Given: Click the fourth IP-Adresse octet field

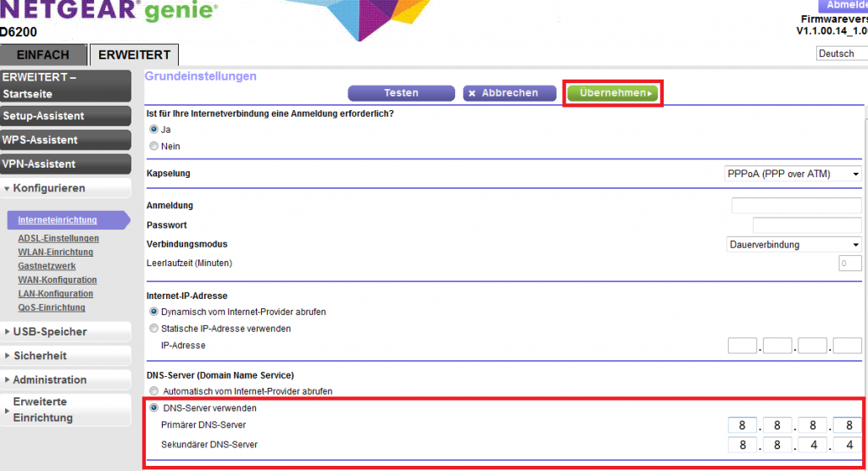Looking at the screenshot, I should click(x=848, y=346).
